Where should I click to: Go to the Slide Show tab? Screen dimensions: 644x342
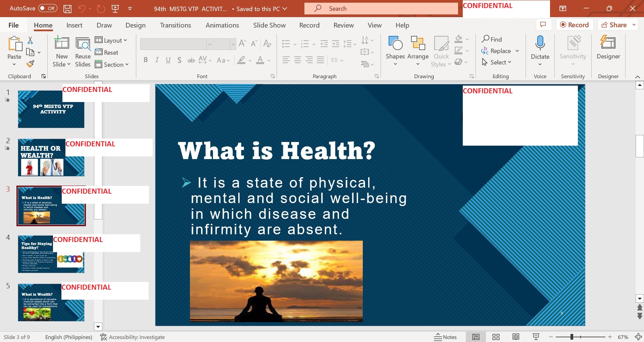[269, 25]
